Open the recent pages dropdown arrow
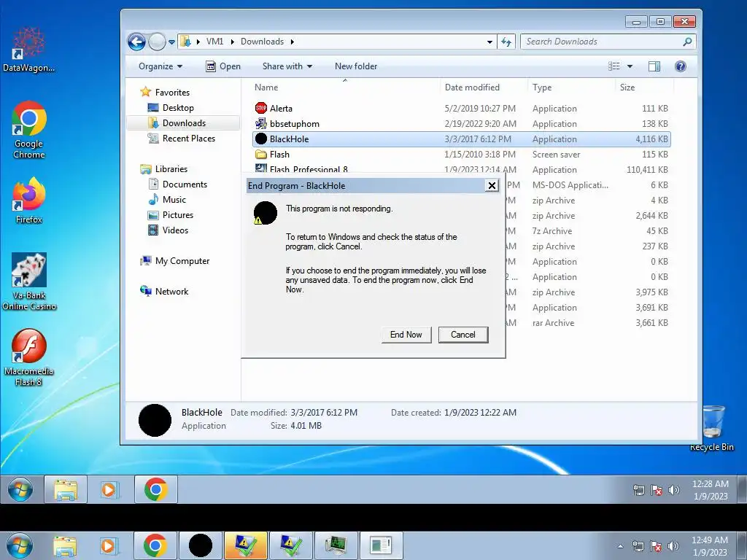The width and height of the screenshot is (747, 560). [x=172, y=42]
